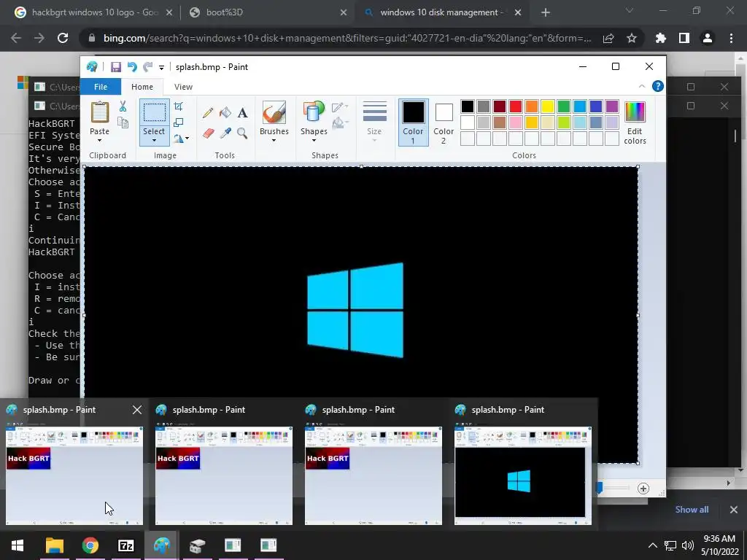Open clock showing 9:36 AM
This screenshot has width=747, height=560.
(719, 545)
